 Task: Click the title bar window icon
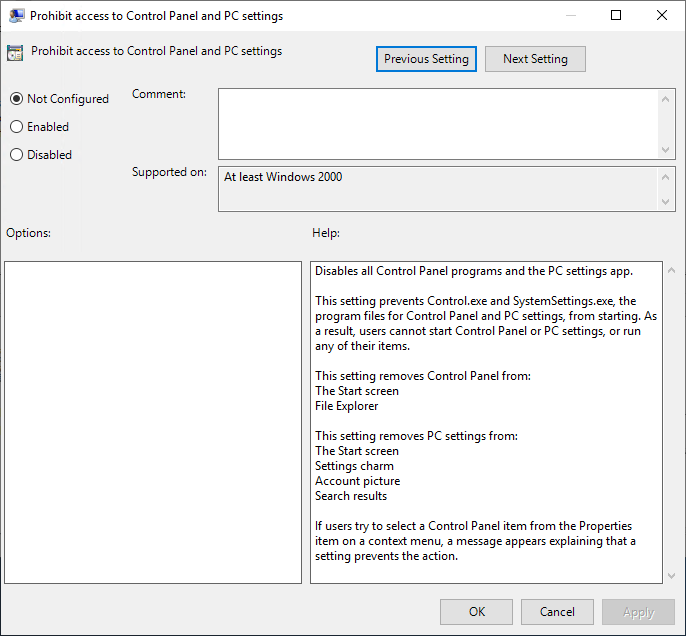[x=17, y=16]
